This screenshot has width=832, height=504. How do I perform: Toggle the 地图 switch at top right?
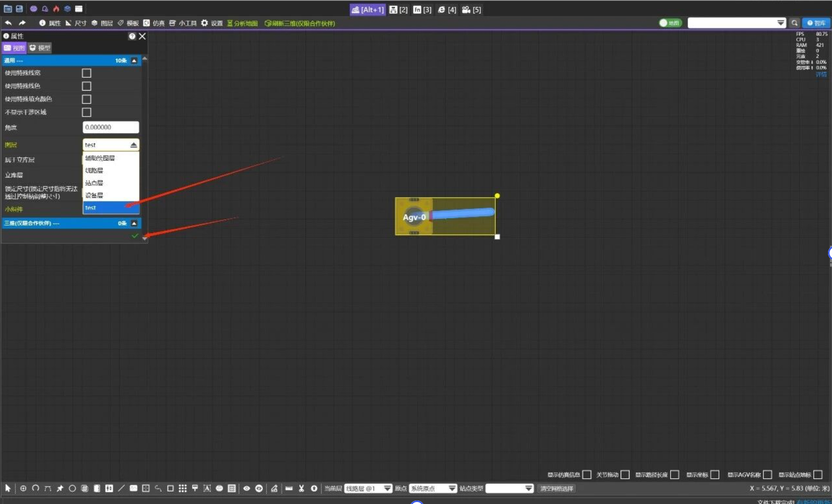(670, 23)
